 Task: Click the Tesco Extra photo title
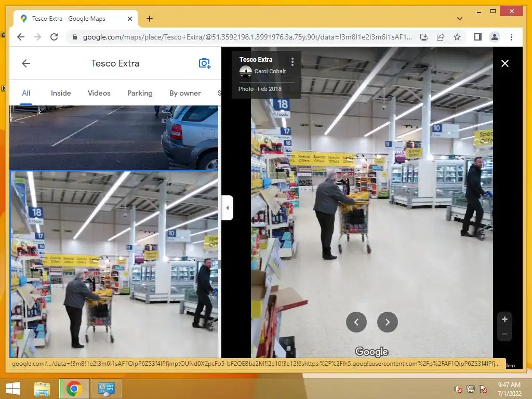click(x=256, y=59)
